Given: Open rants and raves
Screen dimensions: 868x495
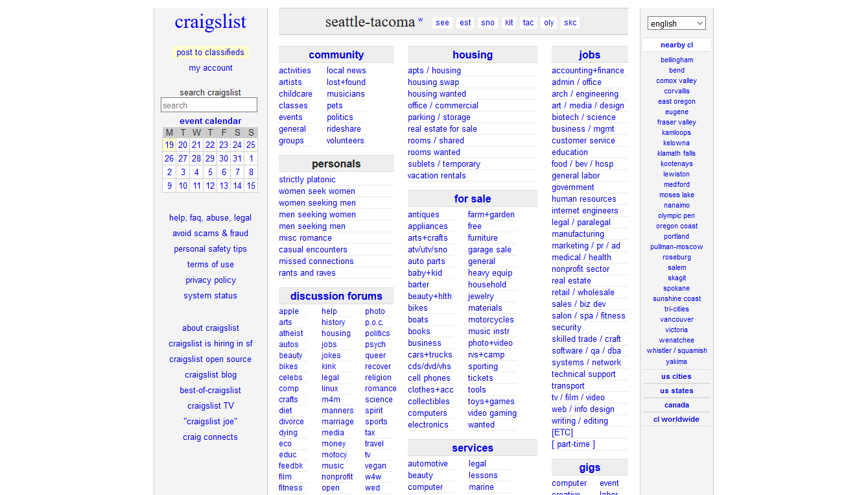Looking at the screenshot, I should (307, 273).
